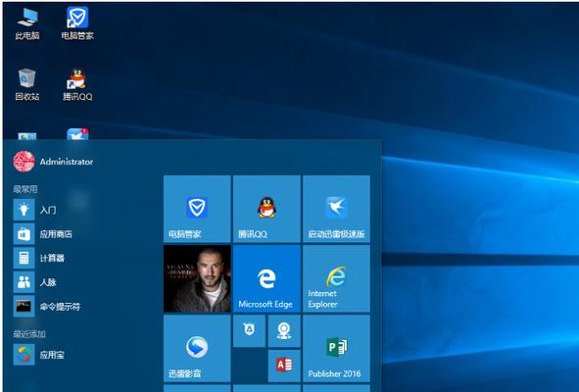Click the 腾讯QQ penguin tile

266,209
